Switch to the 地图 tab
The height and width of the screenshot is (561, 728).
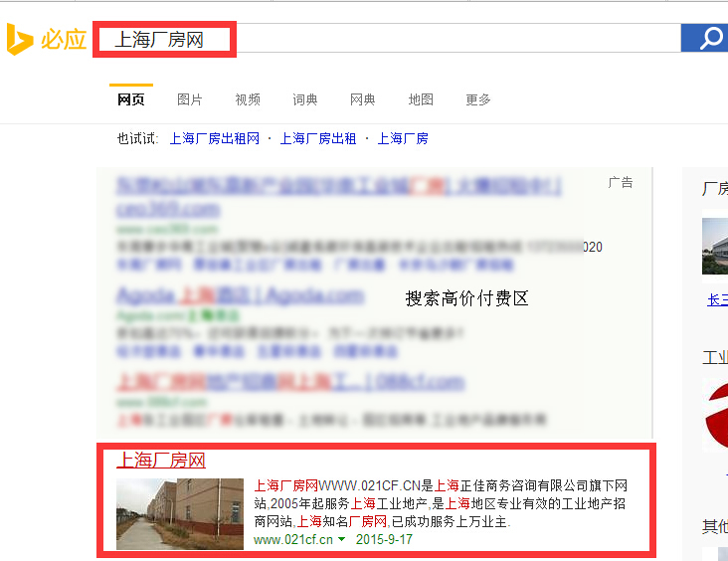pyautogui.click(x=421, y=99)
